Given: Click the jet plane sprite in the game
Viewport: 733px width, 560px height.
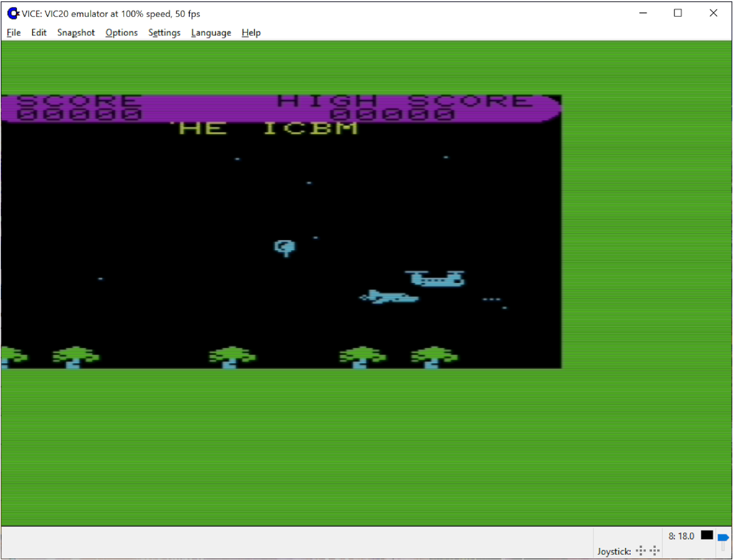Looking at the screenshot, I should tap(389, 297).
